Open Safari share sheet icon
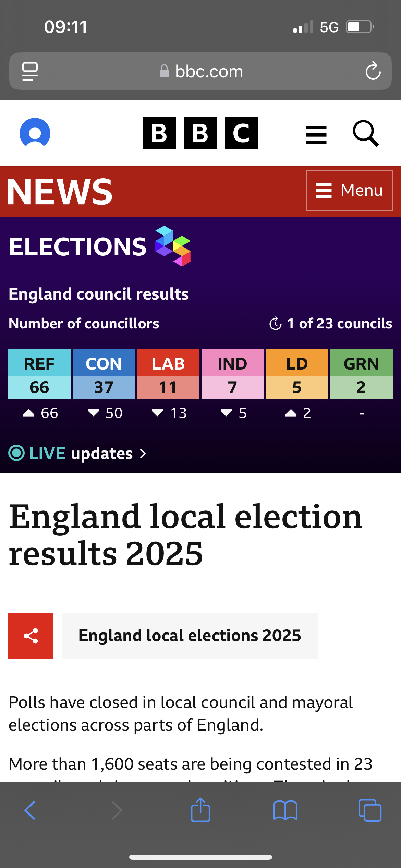The width and height of the screenshot is (401, 868). click(x=200, y=810)
